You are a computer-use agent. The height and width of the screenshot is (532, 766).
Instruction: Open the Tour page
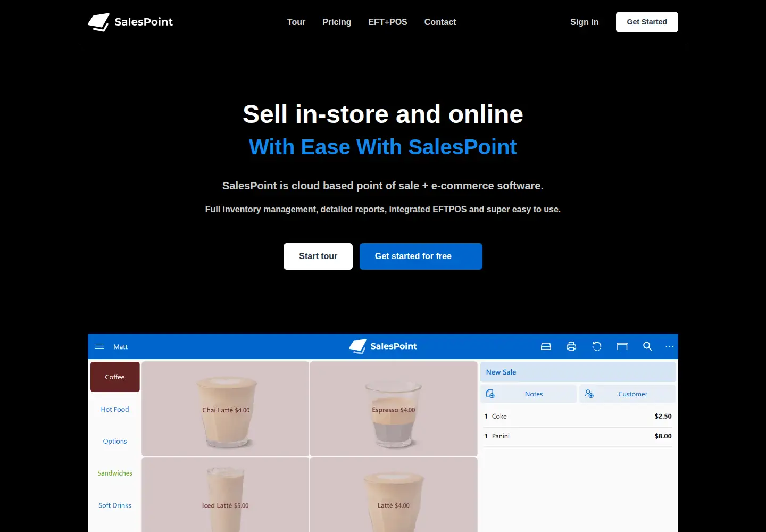[x=296, y=22]
